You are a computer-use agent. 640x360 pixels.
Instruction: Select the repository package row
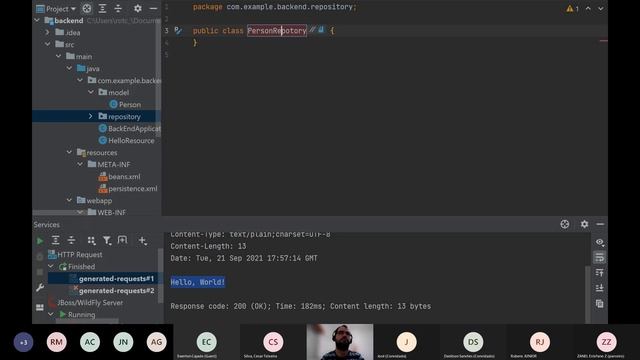97,116
